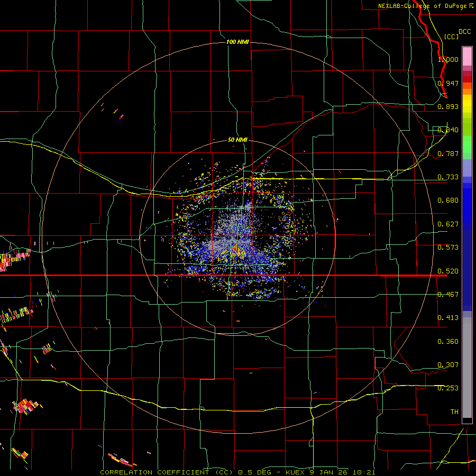Screen dimensions: 476x476
Task: Pick the red band on the color scale
Action: point(467,79)
